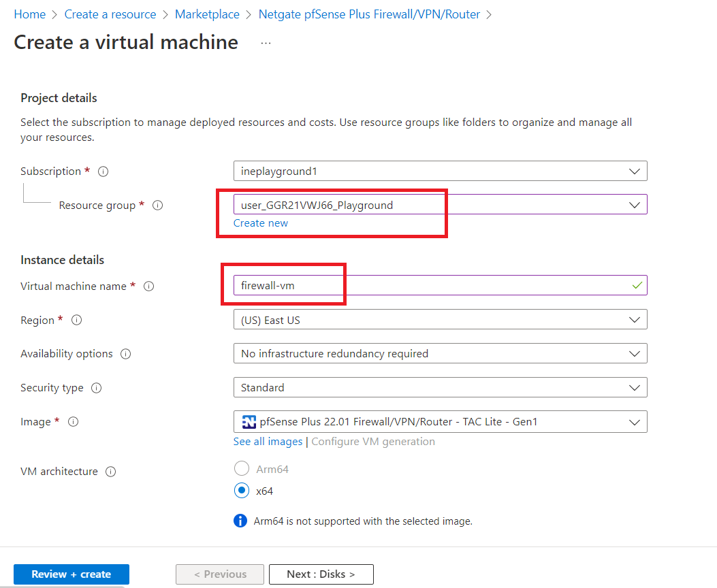Click the Review + create button
The width and height of the screenshot is (717, 588).
pos(71,574)
